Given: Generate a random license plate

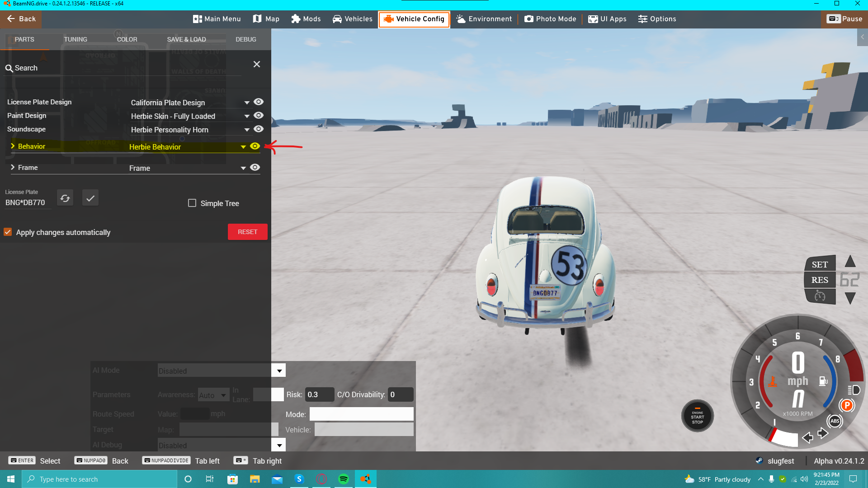Looking at the screenshot, I should (65, 198).
